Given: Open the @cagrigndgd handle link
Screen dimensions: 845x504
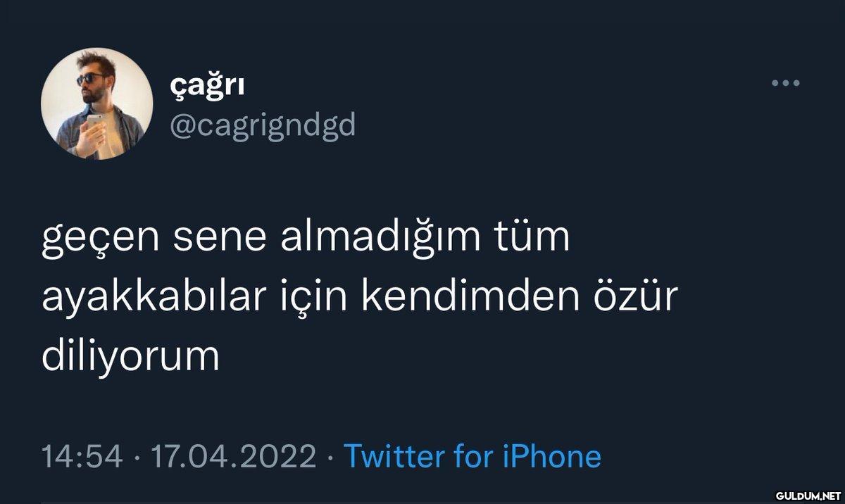Looking at the screenshot, I should 263,126.
